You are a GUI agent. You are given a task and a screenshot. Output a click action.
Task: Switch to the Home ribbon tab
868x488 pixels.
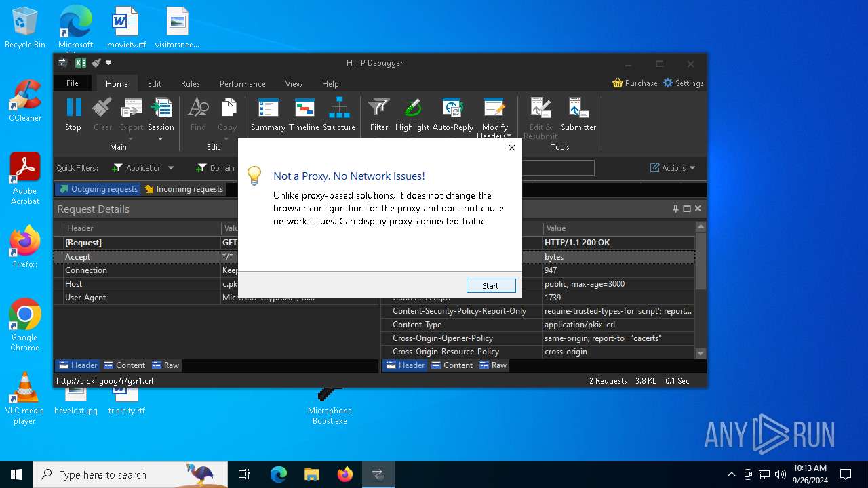click(117, 84)
